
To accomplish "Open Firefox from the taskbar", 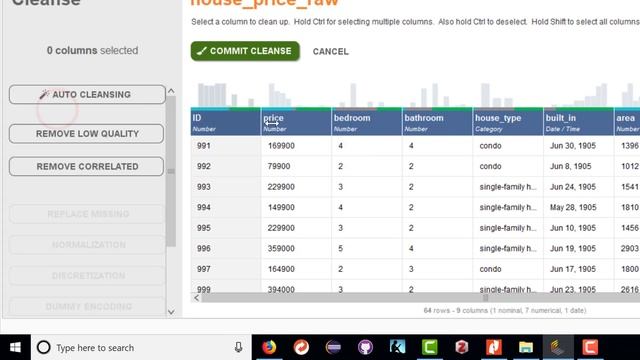I will coord(269,347).
